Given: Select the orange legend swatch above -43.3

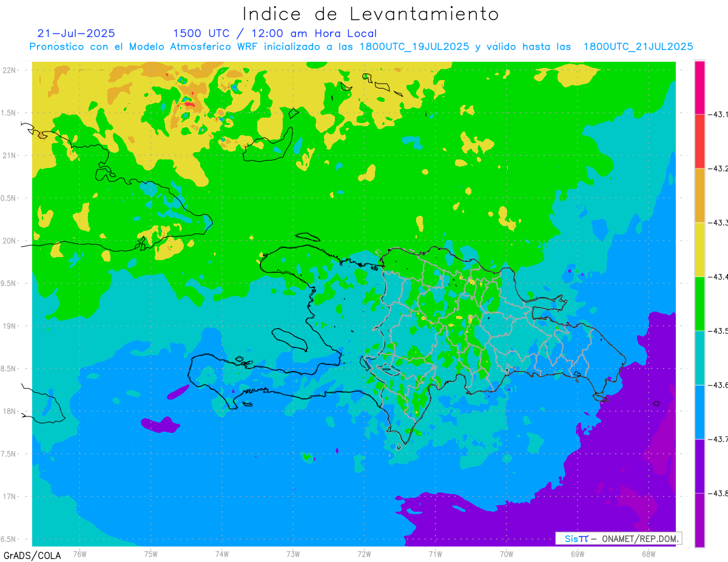Looking at the screenshot, I should [699, 195].
